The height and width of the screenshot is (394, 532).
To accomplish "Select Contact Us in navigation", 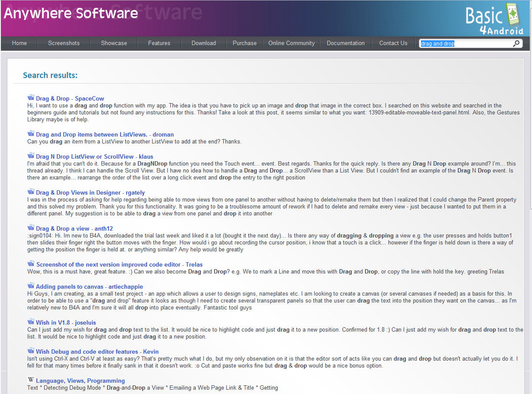I will click(393, 43).
